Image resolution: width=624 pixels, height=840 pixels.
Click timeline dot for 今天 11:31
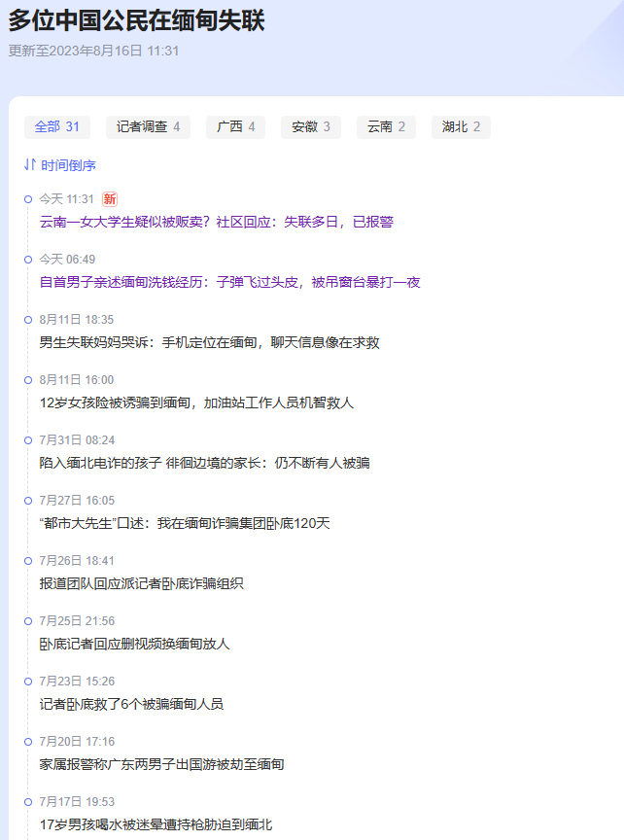[28, 199]
